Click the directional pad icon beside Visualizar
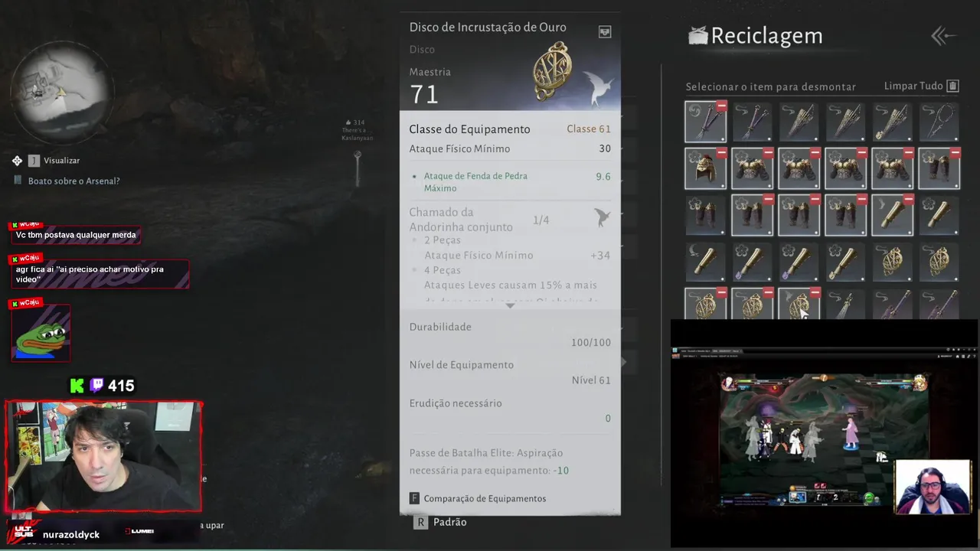Image resolution: width=980 pixels, height=551 pixels. 17,161
